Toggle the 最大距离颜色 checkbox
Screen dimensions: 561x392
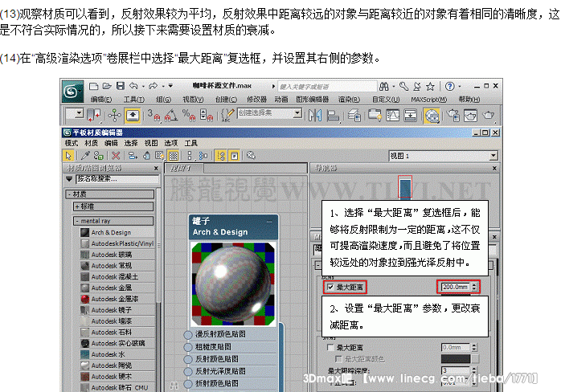coord(338,359)
